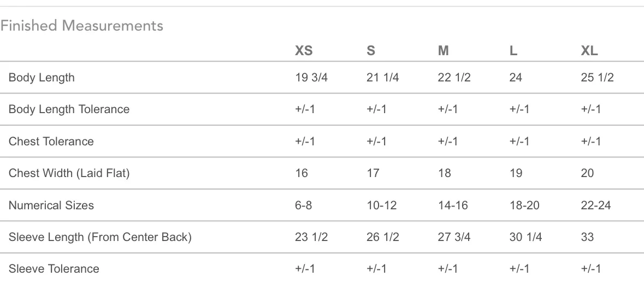Click the L sleeve length 30 1/4
Viewport: 644px width, 294px height.
pos(525,237)
